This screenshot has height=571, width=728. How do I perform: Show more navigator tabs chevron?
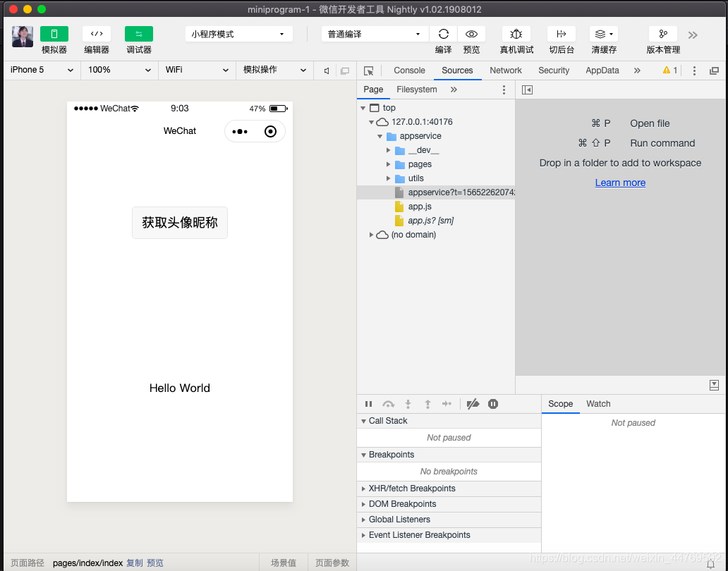(454, 90)
